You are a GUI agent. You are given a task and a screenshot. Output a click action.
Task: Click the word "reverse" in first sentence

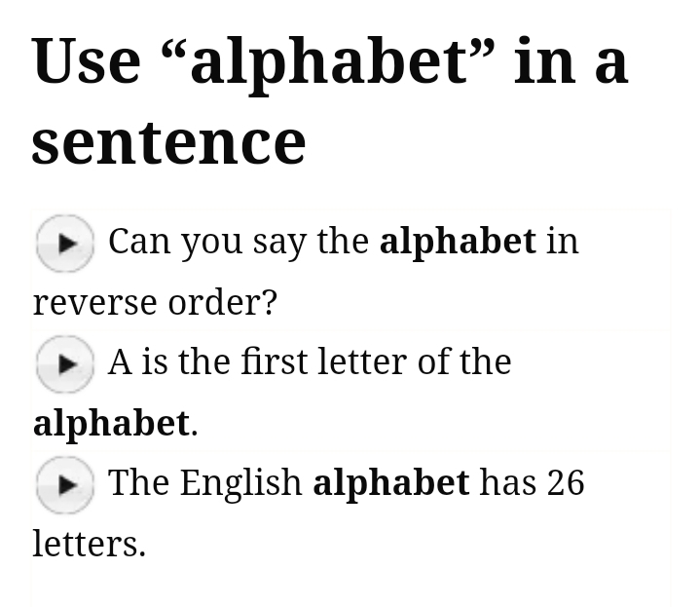coord(95,303)
